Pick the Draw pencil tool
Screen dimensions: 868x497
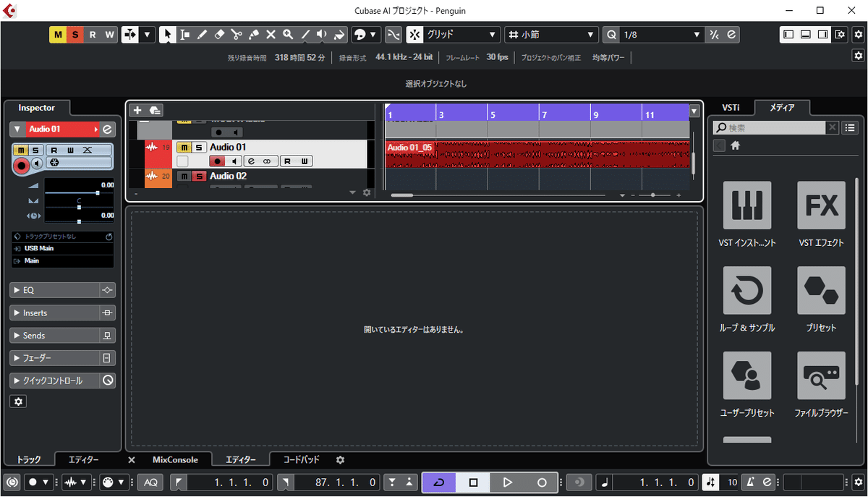203,34
